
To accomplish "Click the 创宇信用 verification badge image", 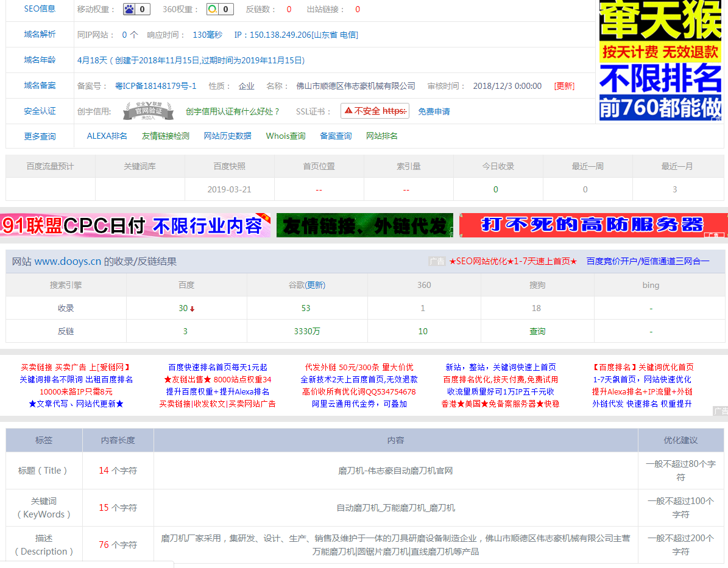I will 148,111.
